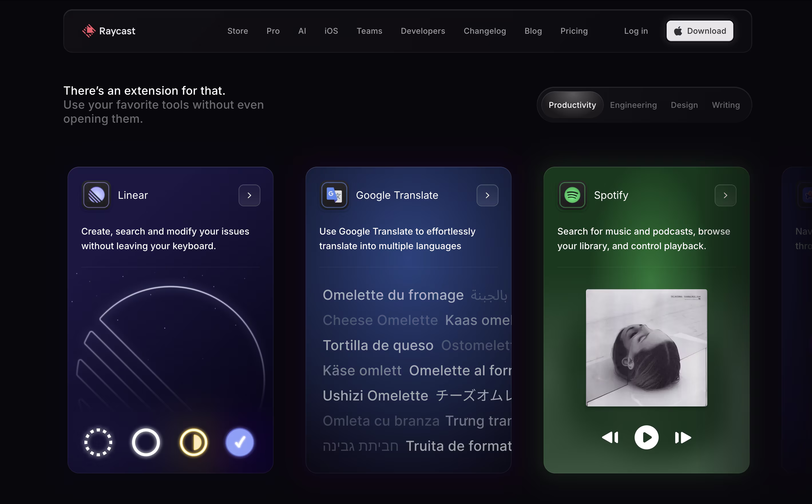Click the Spotify card title text

pos(611,195)
